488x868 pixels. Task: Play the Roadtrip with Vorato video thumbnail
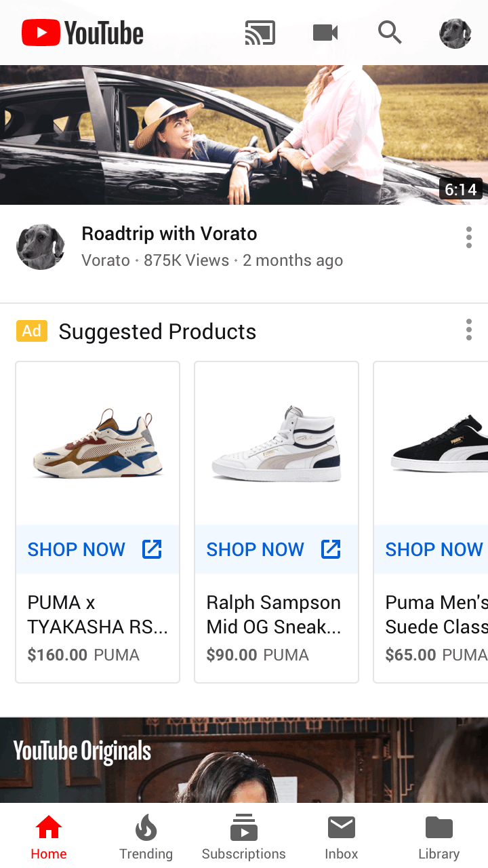click(x=244, y=135)
